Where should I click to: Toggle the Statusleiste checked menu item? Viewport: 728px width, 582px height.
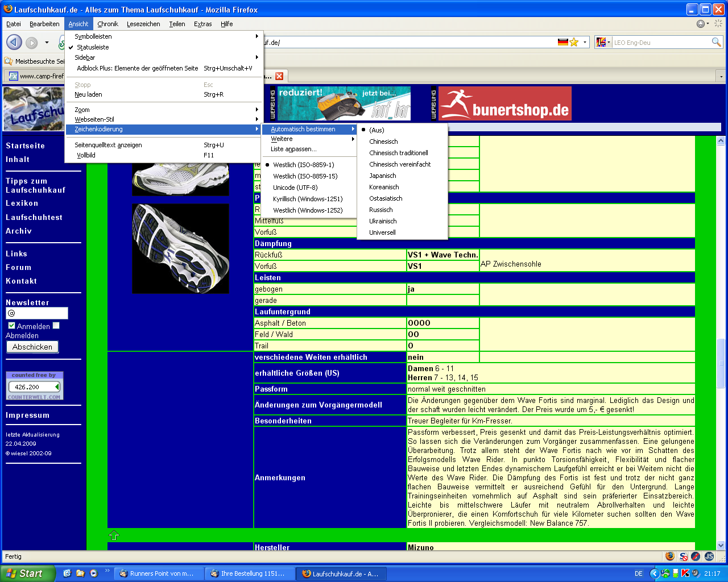pyautogui.click(x=93, y=47)
